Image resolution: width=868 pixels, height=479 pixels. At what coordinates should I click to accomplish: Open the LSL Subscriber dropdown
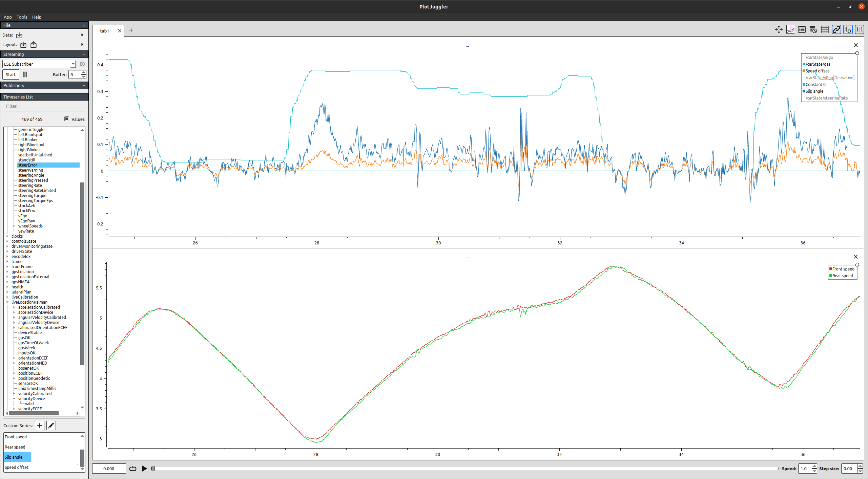[73, 64]
